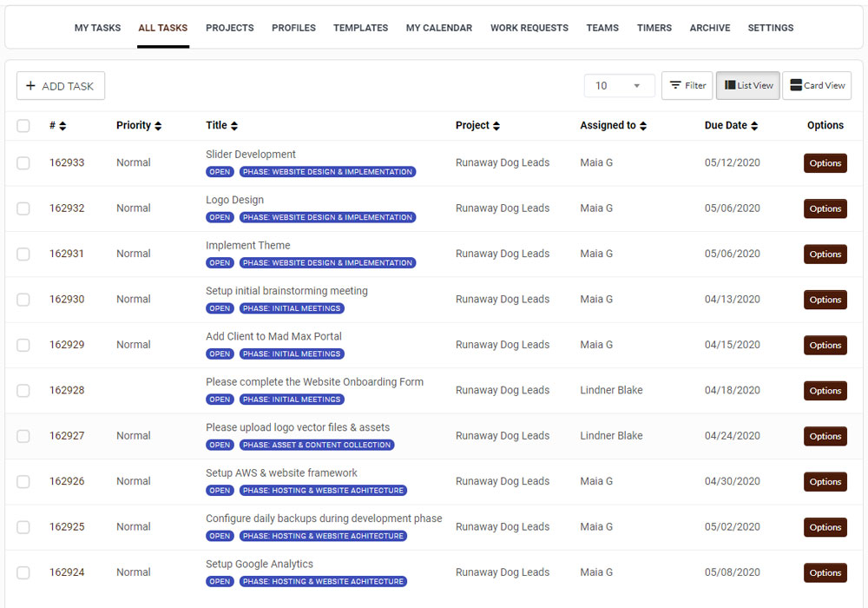
Task: Check the box for task 162933
Action: [x=23, y=162]
